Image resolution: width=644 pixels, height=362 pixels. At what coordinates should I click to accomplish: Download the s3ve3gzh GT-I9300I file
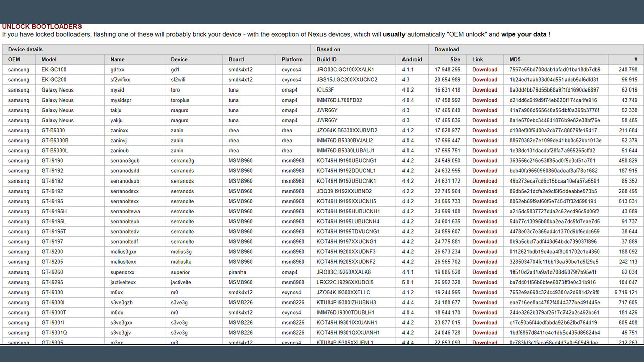485,302
